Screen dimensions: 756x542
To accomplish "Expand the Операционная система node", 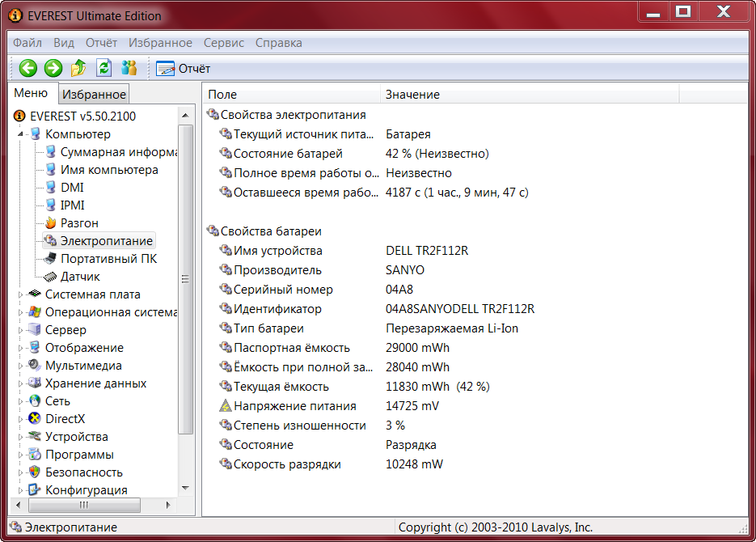I will tap(21, 312).
